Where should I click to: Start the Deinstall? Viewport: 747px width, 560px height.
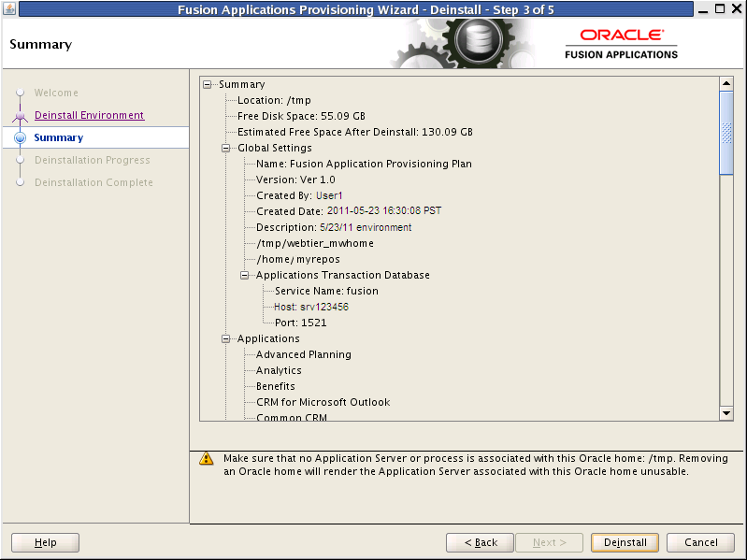pyautogui.click(x=625, y=542)
